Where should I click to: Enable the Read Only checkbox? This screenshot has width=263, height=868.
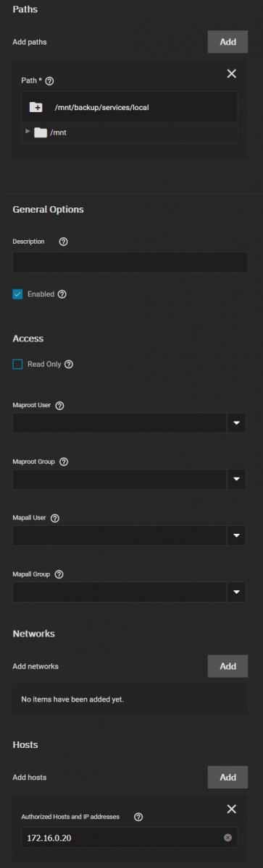(18, 365)
